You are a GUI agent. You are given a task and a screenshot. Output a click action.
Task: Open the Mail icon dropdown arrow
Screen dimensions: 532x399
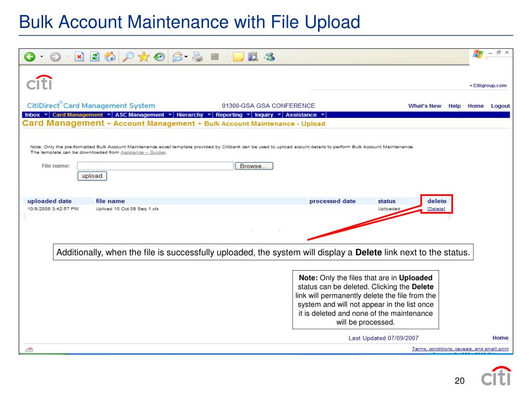pyautogui.click(x=187, y=57)
